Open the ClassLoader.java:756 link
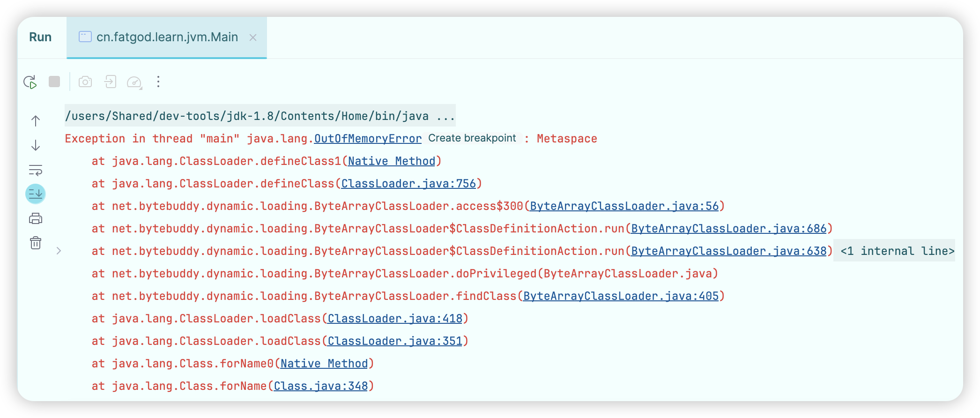980x418 pixels. (408, 184)
